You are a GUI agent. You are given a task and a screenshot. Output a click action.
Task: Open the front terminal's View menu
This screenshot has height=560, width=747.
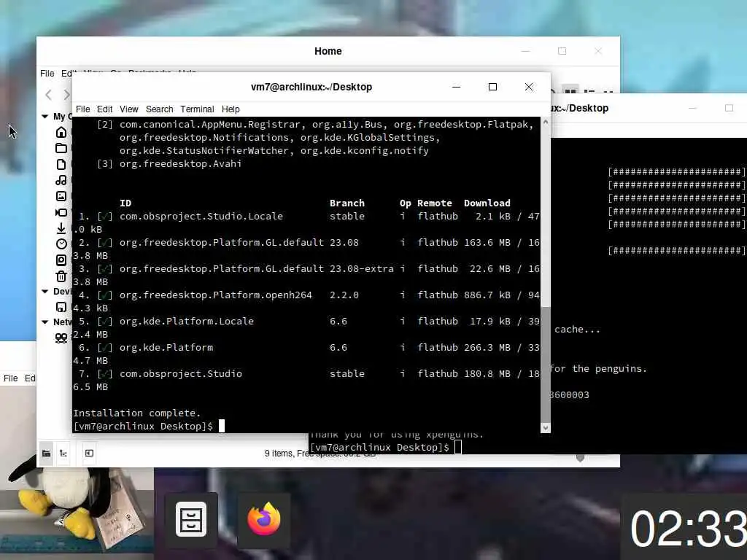pyautogui.click(x=128, y=109)
